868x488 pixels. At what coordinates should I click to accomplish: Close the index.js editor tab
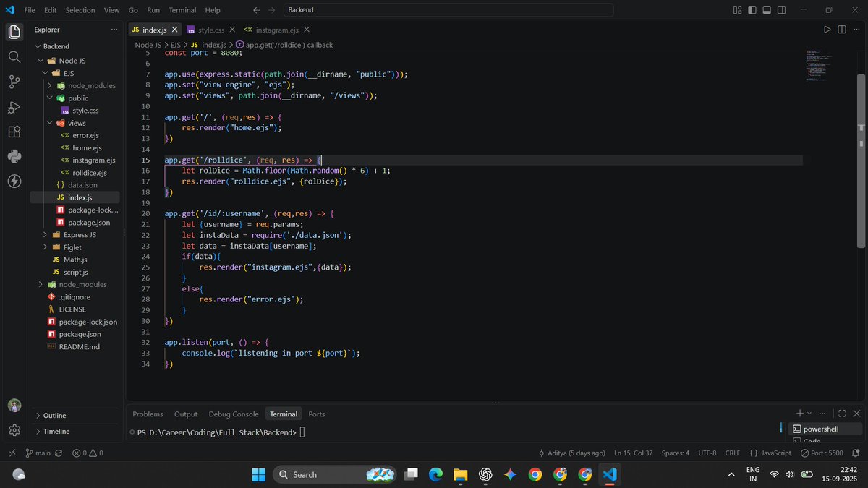[174, 30]
